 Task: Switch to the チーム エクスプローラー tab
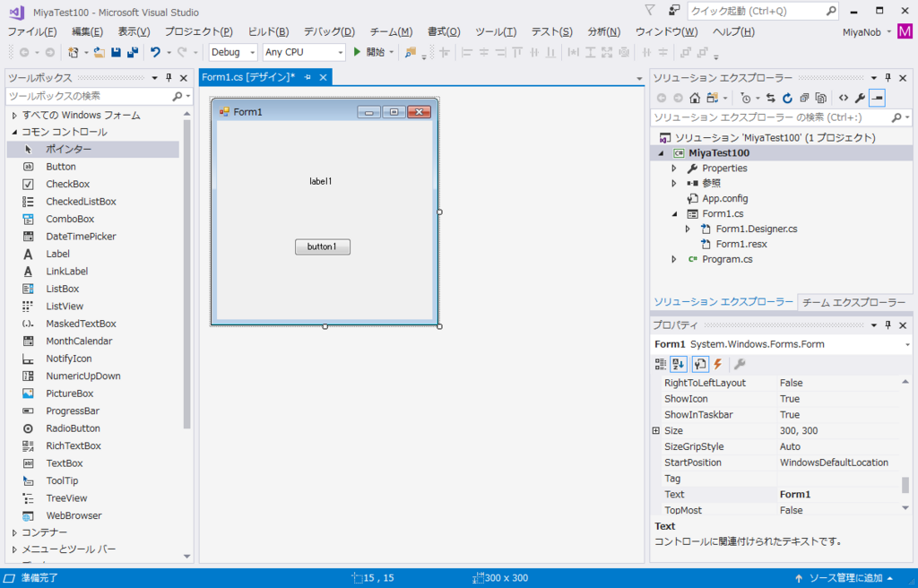click(x=853, y=302)
